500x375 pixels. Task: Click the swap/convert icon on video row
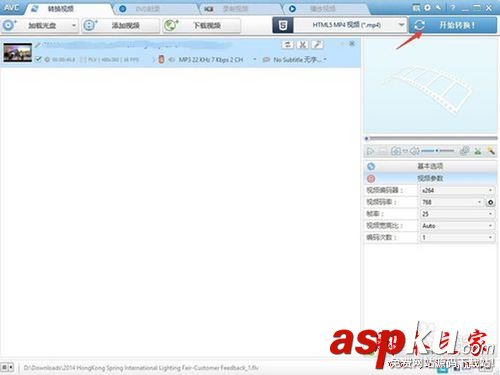tap(288, 45)
